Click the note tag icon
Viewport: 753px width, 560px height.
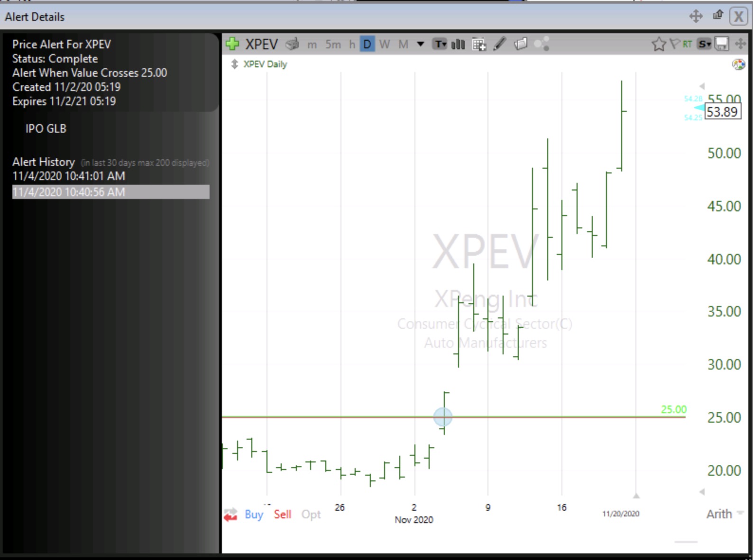pyautogui.click(x=521, y=44)
